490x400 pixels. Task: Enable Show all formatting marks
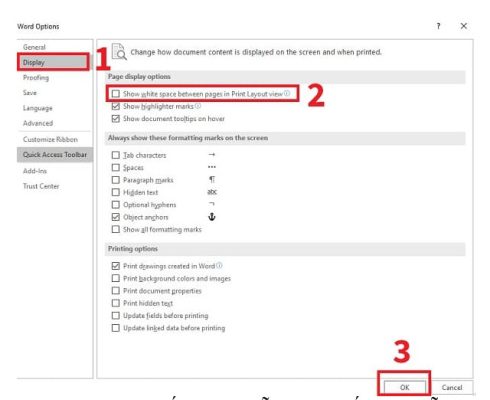(116, 229)
